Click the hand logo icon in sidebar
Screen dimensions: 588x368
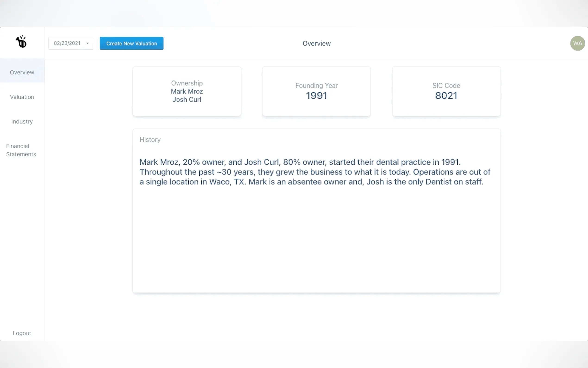(x=22, y=42)
